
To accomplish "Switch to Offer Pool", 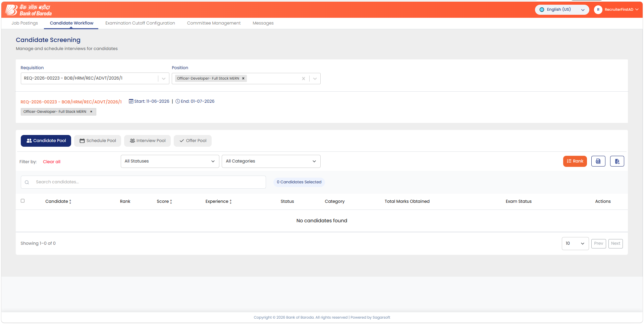I will pyautogui.click(x=193, y=141).
